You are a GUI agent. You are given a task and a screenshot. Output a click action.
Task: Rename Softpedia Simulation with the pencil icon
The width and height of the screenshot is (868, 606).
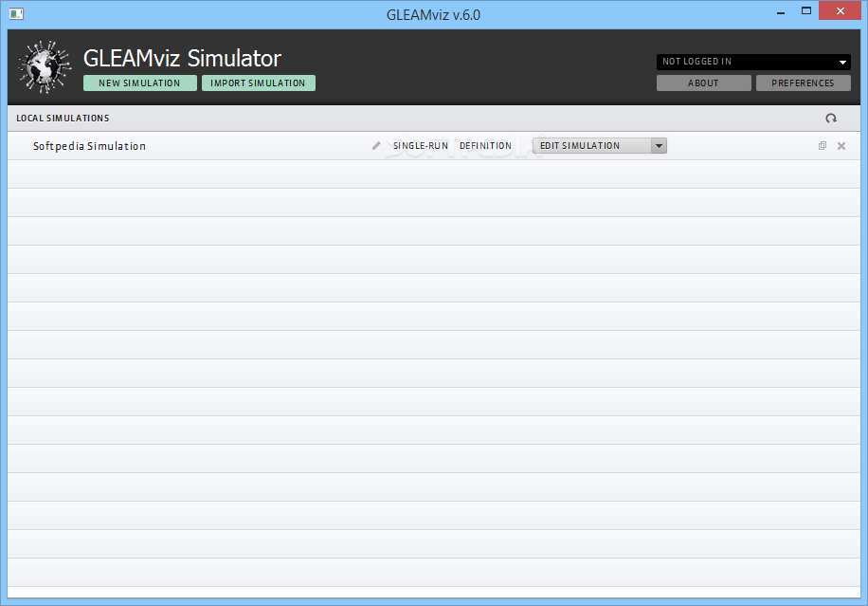coord(376,146)
